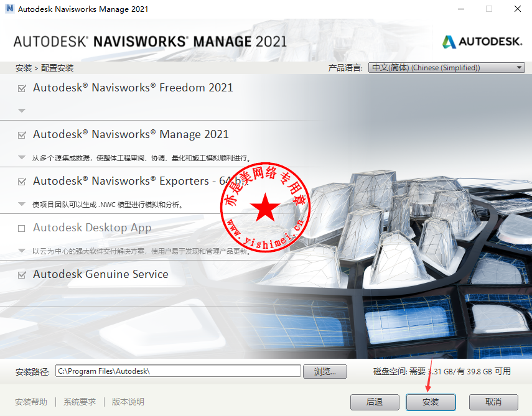Minimize the installer window
The width and height of the screenshot is (532, 416).
(460, 9)
